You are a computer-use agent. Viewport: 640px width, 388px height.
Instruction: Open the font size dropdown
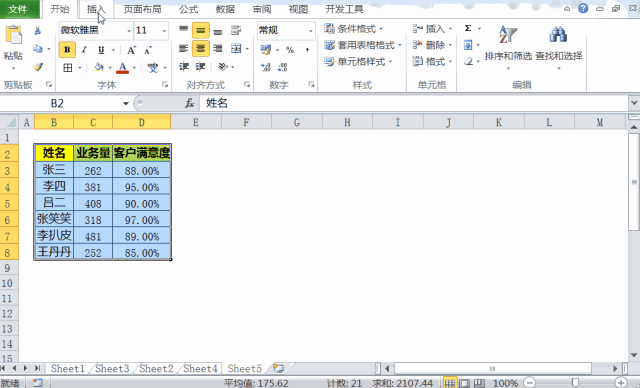[x=164, y=31]
